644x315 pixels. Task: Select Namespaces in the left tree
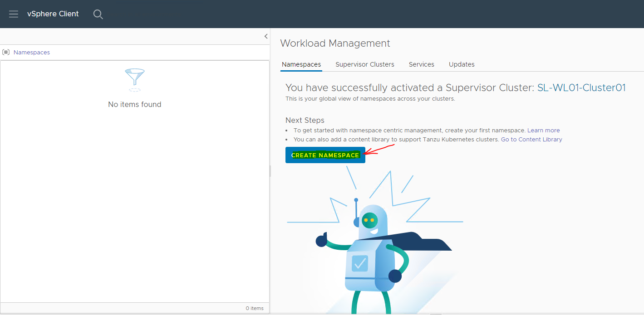(32, 52)
